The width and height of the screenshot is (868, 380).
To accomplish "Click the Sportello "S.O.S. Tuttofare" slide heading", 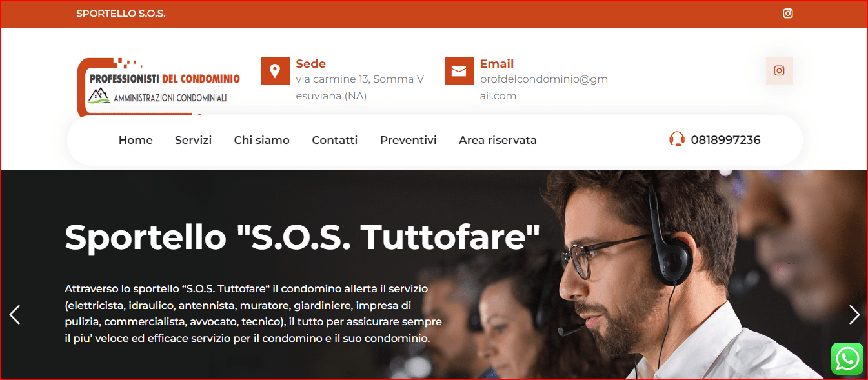I will [x=302, y=237].
